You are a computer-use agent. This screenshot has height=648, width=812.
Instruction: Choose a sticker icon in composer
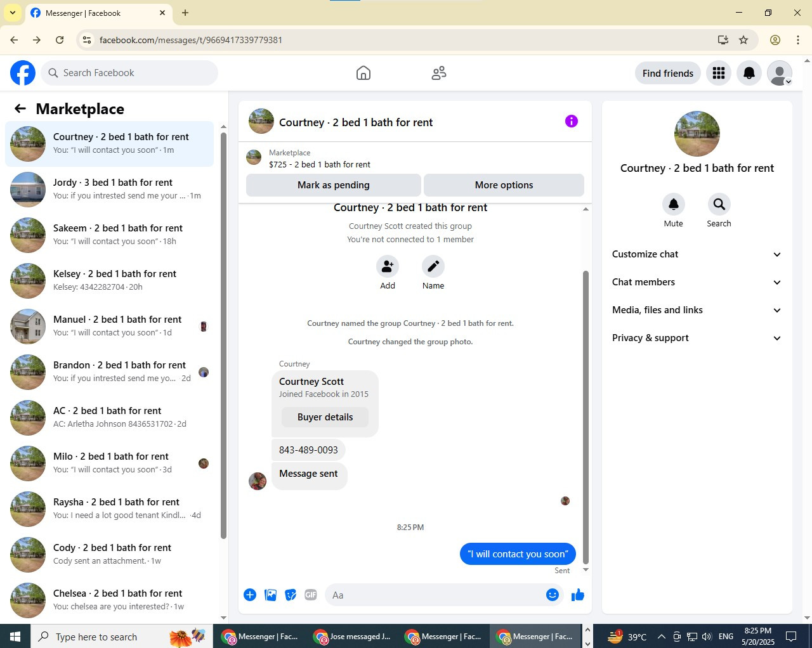[x=291, y=595]
